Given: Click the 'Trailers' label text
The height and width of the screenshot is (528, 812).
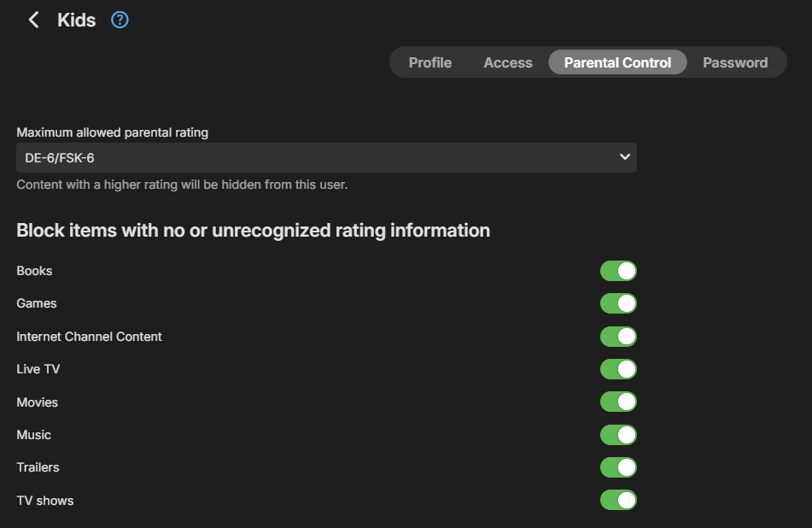Looking at the screenshot, I should click(x=38, y=468).
